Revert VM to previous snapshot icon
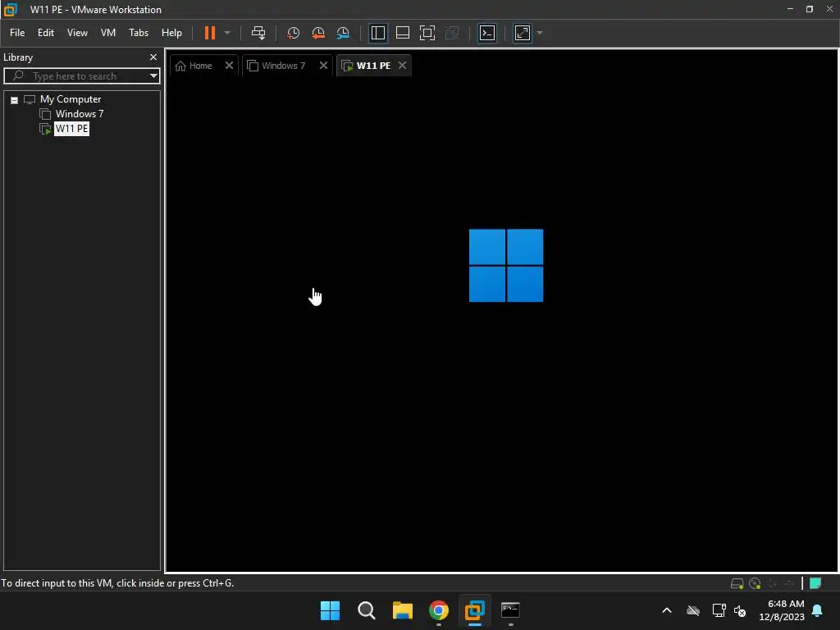Viewport: 840px width, 630px height. click(x=318, y=33)
